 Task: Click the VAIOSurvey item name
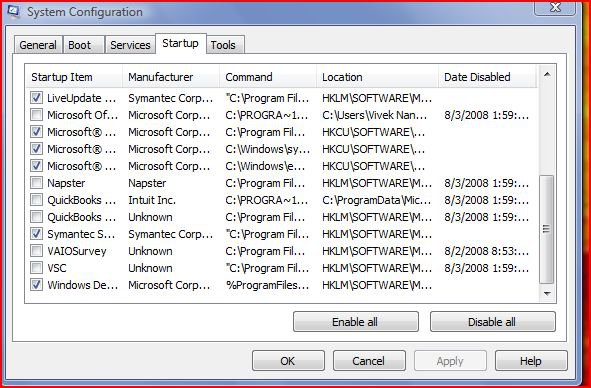pyautogui.click(x=77, y=251)
